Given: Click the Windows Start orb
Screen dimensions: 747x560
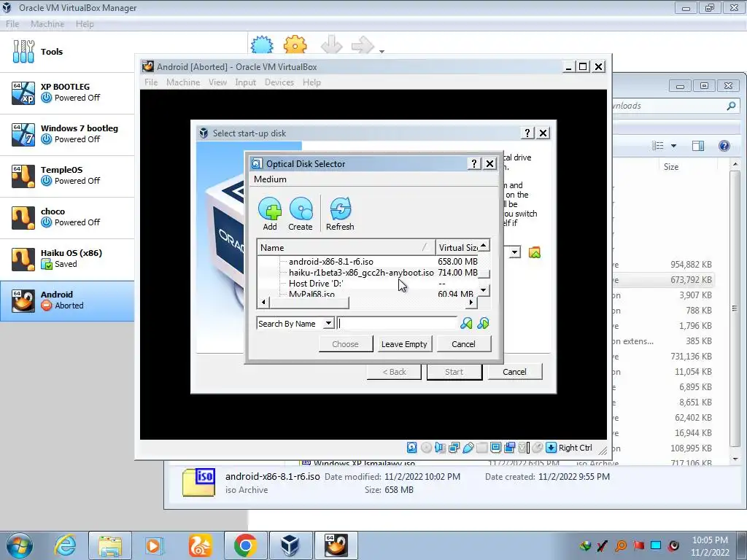Looking at the screenshot, I should (20, 545).
